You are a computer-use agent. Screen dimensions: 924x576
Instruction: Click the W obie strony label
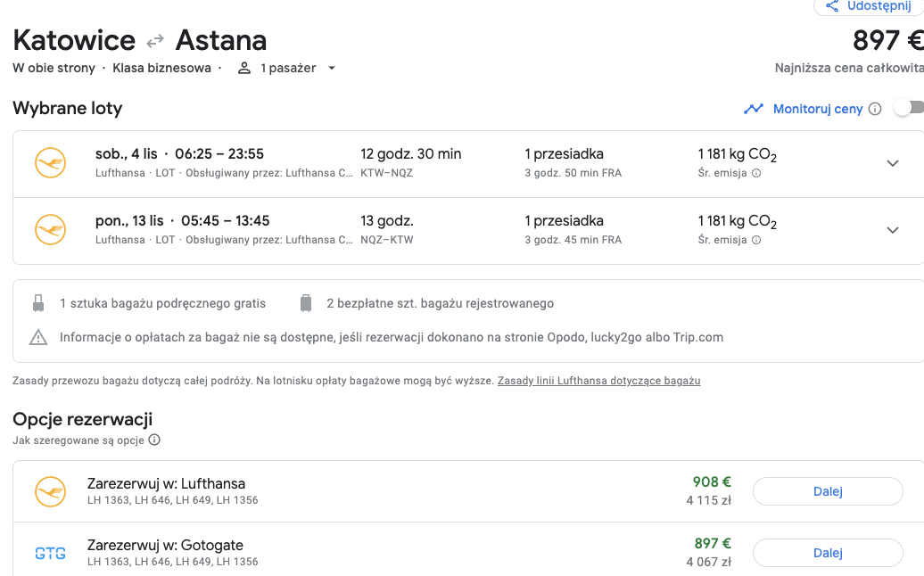(x=54, y=69)
